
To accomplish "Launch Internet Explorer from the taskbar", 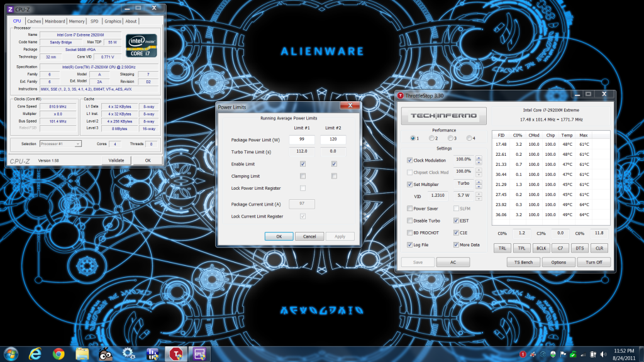I will tap(35, 354).
